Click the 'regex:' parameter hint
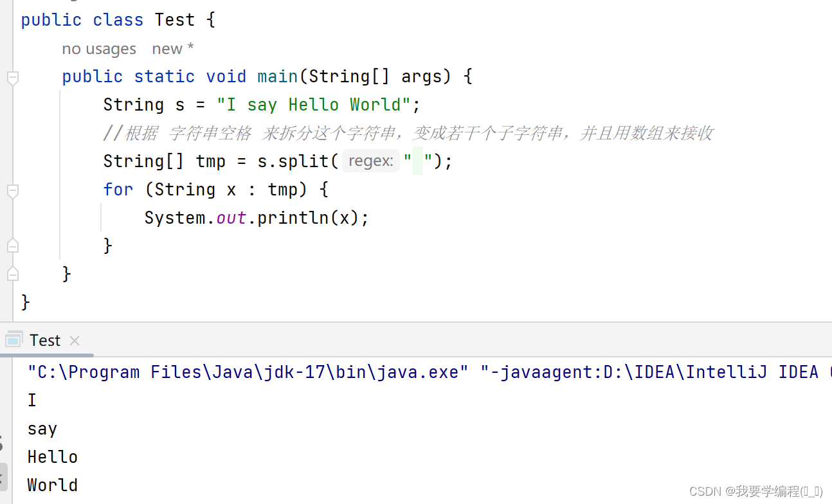The height and width of the screenshot is (504, 832). coord(370,161)
